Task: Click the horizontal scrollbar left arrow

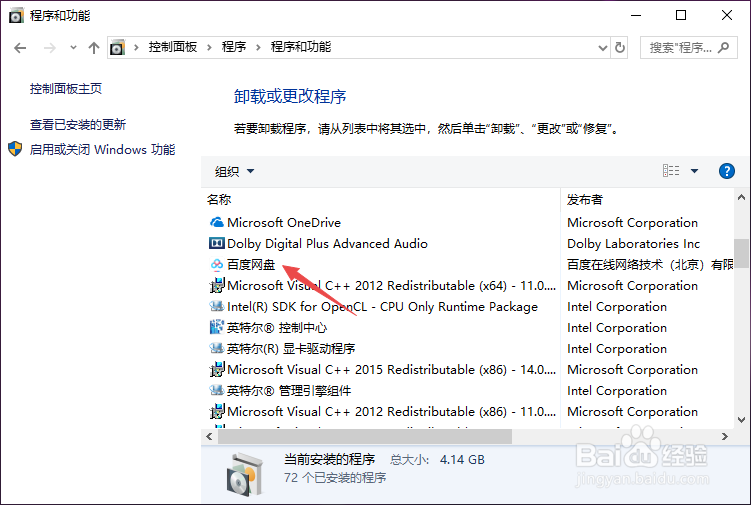Action: tap(209, 436)
